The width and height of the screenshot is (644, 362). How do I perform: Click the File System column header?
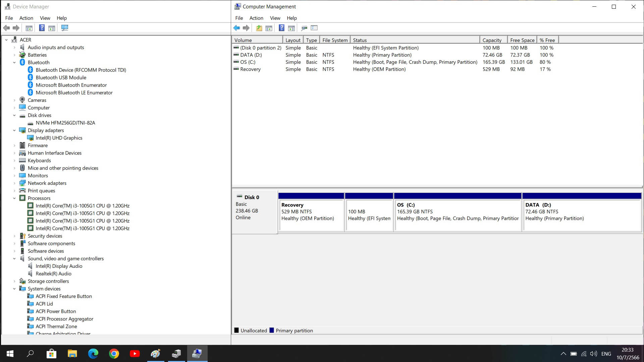[x=335, y=40]
